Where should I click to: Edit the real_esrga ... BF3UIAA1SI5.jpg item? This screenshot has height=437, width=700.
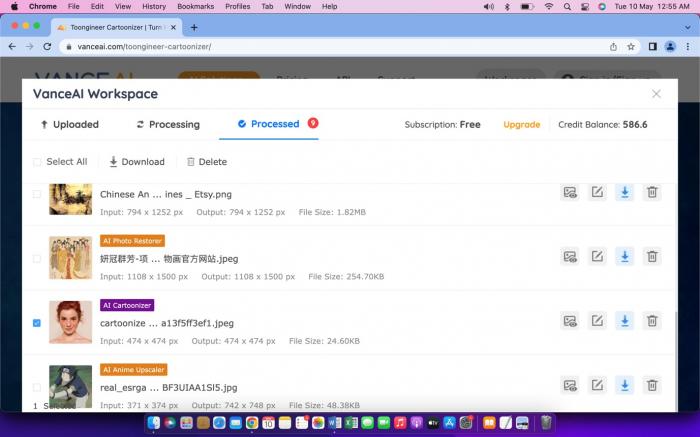597,385
